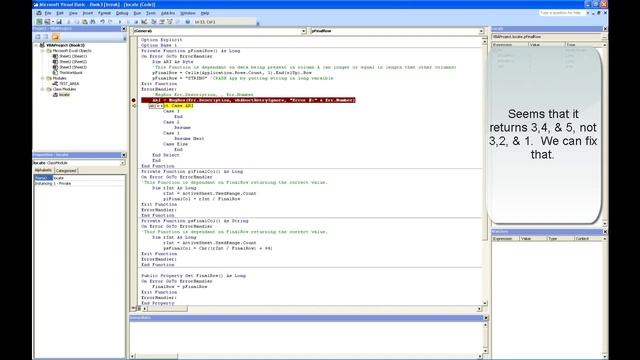Click View Object icon in Project panel

(46, 37)
